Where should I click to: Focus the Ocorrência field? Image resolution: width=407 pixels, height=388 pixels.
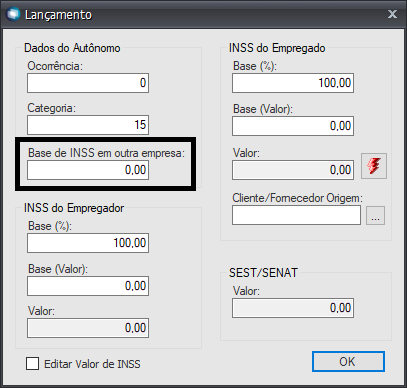point(88,83)
